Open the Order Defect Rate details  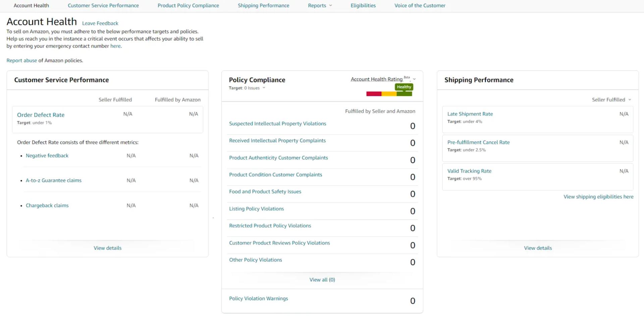[41, 115]
